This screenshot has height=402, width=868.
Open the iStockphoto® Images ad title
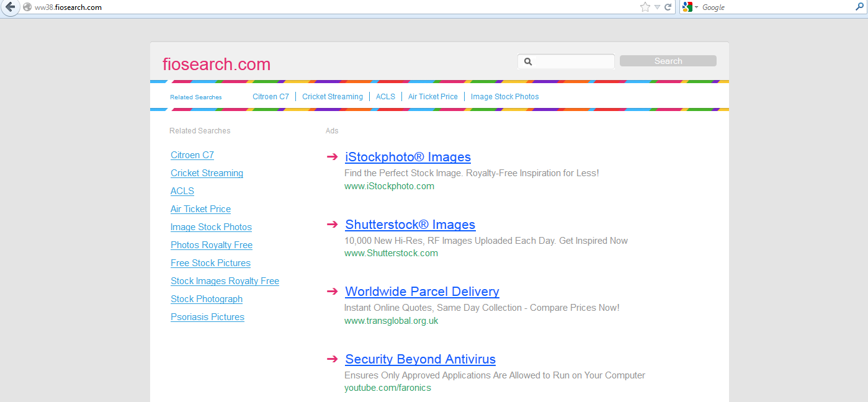(408, 157)
